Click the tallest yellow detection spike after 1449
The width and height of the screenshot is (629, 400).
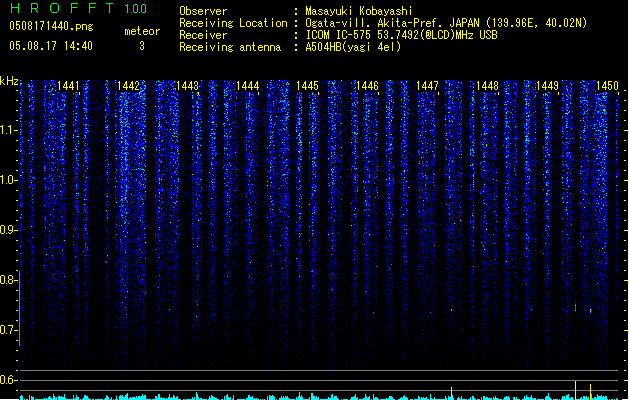point(575,390)
